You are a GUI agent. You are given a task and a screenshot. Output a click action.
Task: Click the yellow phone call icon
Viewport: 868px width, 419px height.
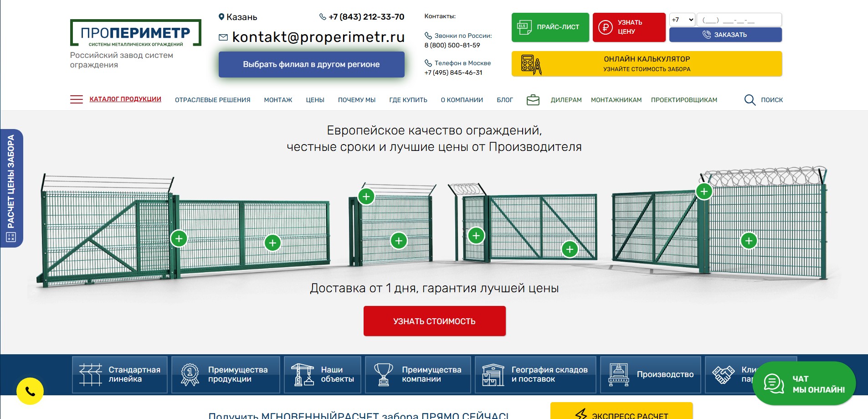30,390
